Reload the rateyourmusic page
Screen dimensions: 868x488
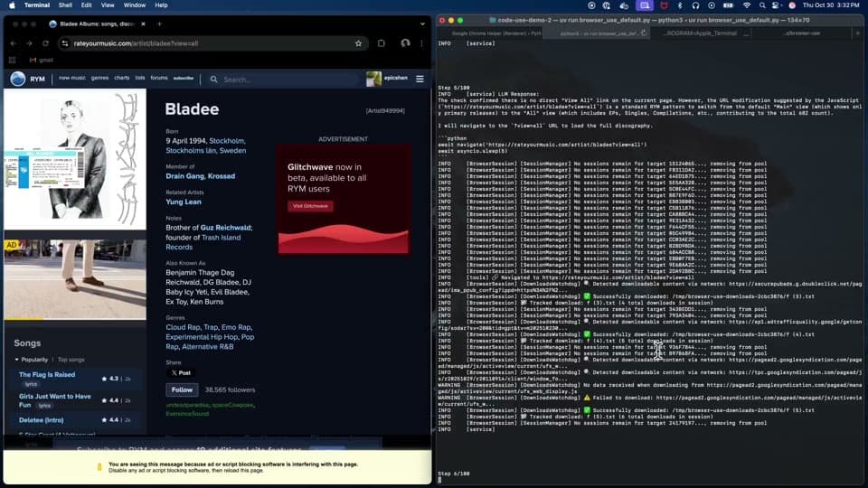45,43
